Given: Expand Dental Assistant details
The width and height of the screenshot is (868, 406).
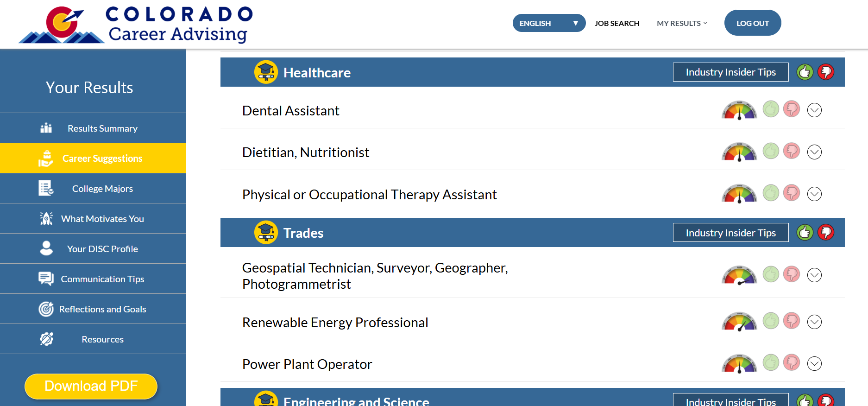Looking at the screenshot, I should tap(814, 110).
